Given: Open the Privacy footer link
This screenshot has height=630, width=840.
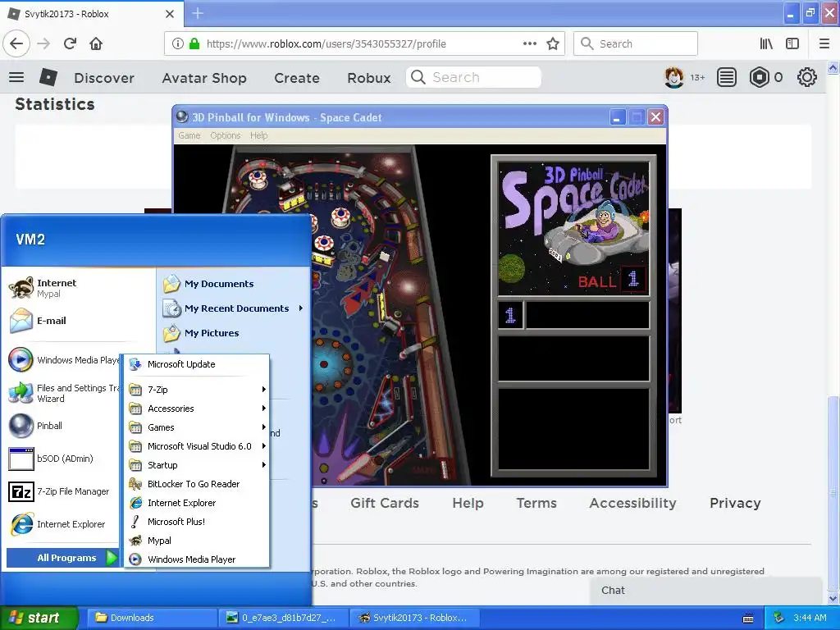Looking at the screenshot, I should [735, 503].
